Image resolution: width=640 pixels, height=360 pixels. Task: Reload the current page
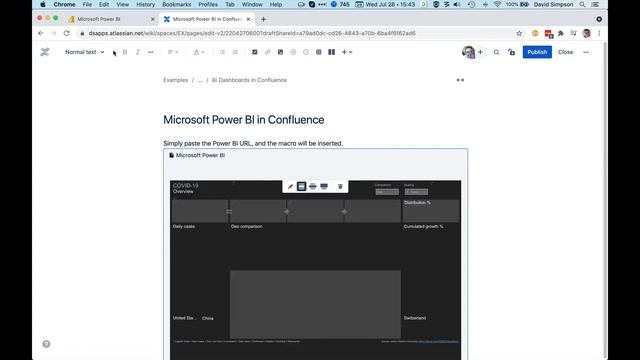pyautogui.click(x=66, y=33)
